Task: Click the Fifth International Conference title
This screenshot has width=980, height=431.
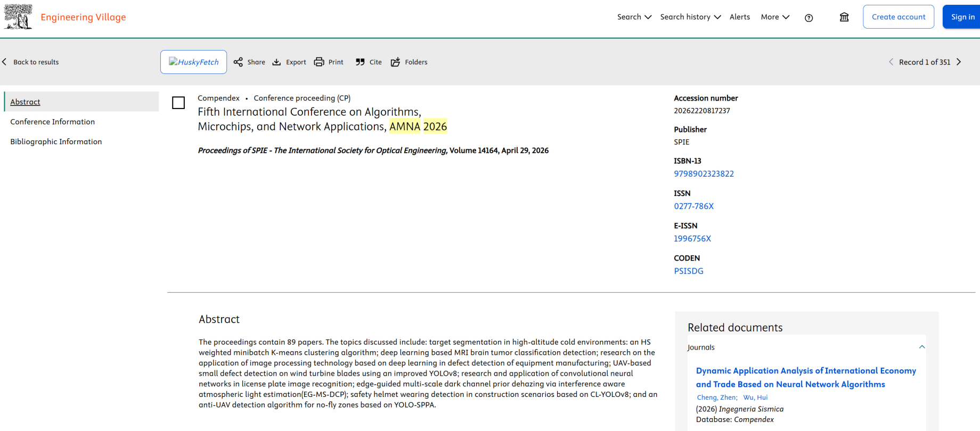Action: click(322, 119)
